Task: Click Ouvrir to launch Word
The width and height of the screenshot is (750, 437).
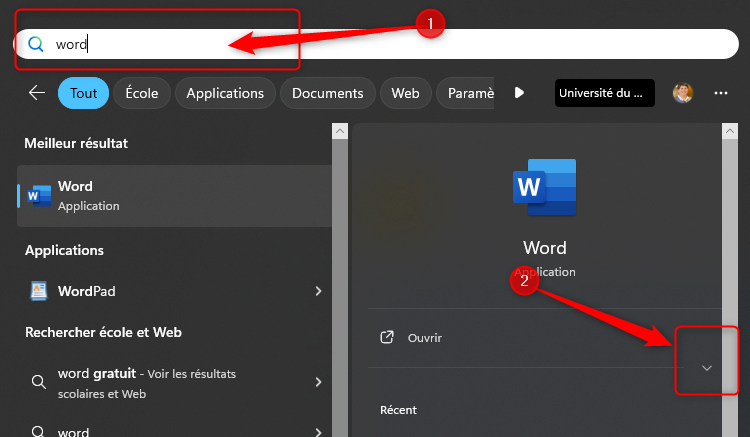Action: click(425, 338)
